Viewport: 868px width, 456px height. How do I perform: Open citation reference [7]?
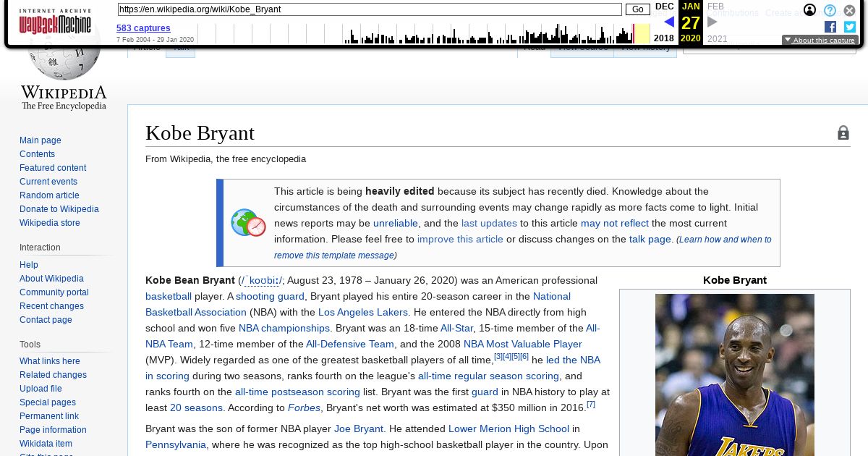point(591,405)
